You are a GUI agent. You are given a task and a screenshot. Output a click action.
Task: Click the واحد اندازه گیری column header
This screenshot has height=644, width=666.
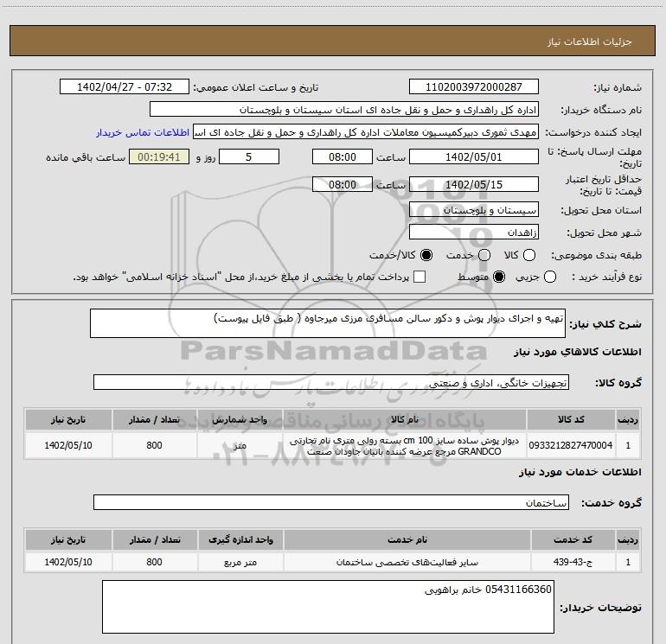coord(240,539)
